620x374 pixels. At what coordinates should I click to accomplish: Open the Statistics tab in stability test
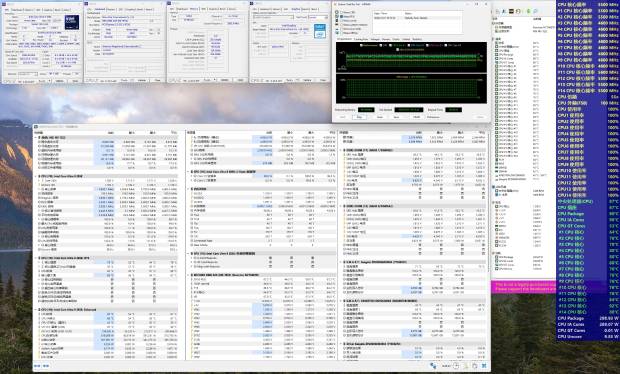pyautogui.click(x=417, y=39)
